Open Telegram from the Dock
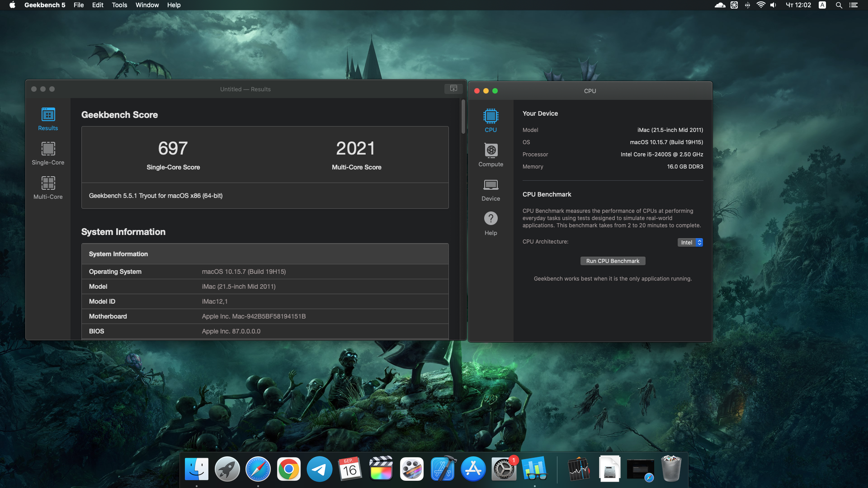Image resolution: width=868 pixels, height=488 pixels. [x=319, y=469]
